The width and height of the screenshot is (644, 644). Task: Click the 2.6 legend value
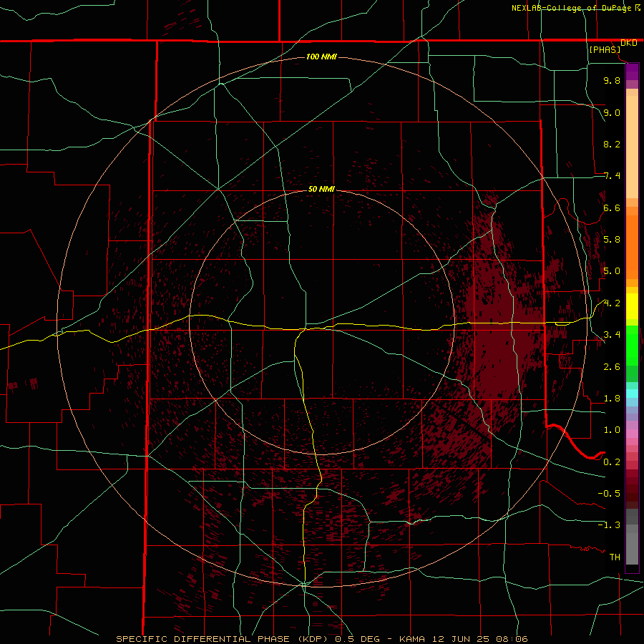tap(612, 367)
